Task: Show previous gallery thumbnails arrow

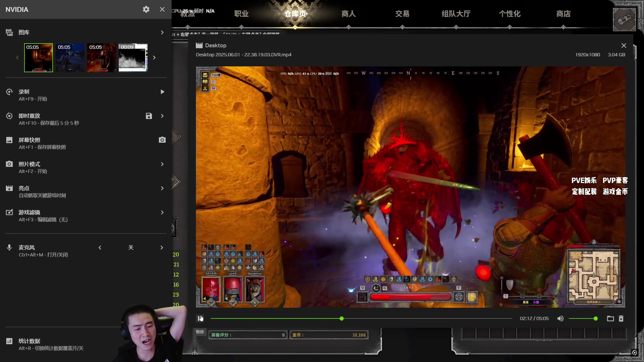Action: (x=17, y=58)
